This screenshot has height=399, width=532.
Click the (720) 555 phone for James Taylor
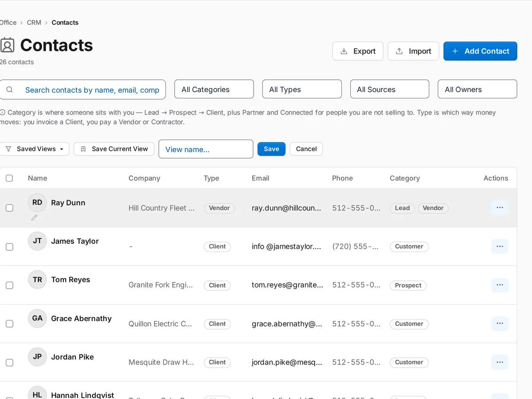pyautogui.click(x=356, y=246)
